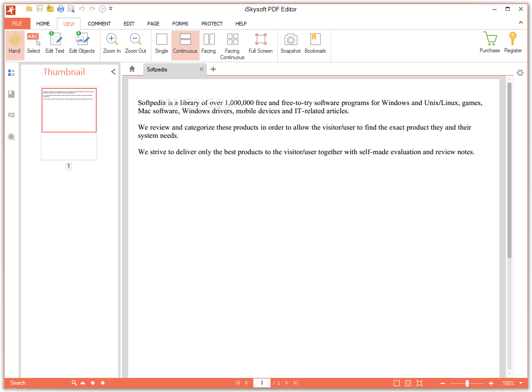This screenshot has width=532, height=392.
Task: Toggle Continuous page layout
Action: click(x=185, y=45)
